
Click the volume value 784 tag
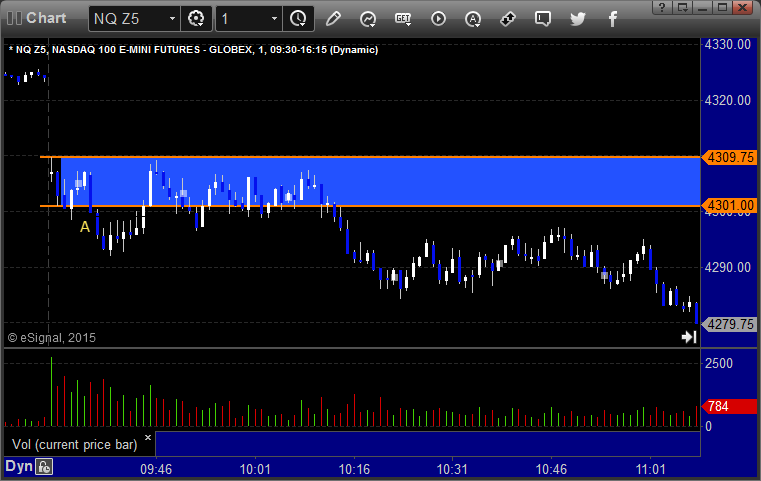[729, 406]
